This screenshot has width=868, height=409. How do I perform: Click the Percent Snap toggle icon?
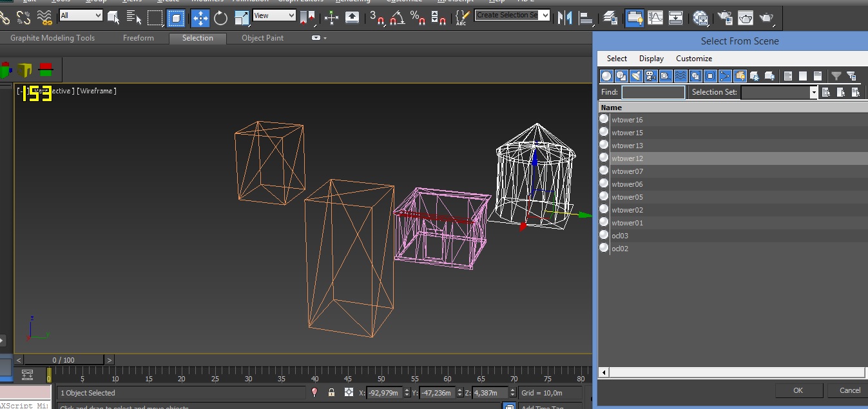pyautogui.click(x=419, y=17)
